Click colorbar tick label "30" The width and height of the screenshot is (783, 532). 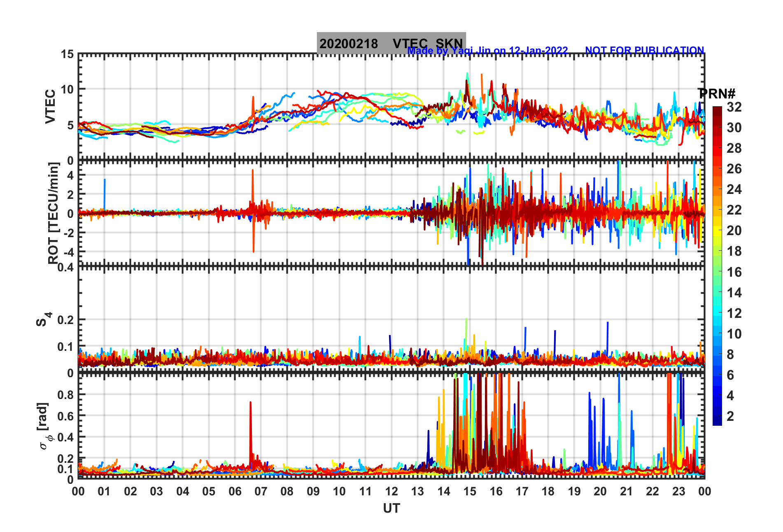(734, 128)
